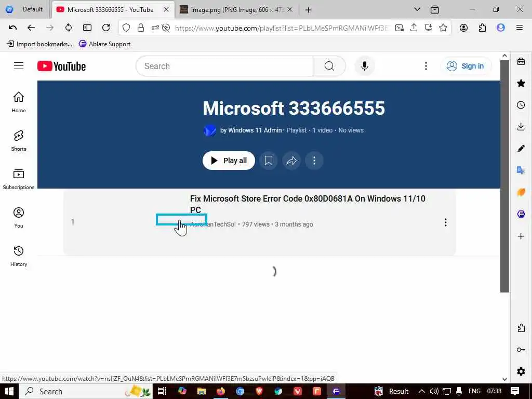532x399 pixels.
Task: Save playlist with bookmark icon
Action: click(269, 161)
